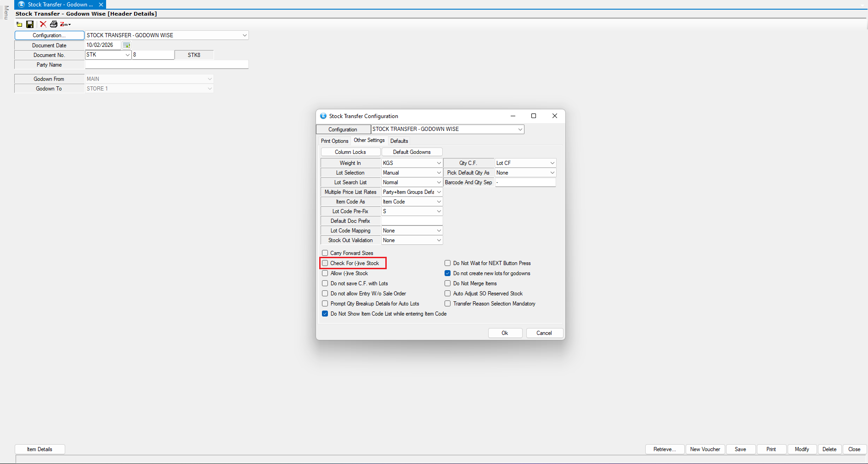The width and height of the screenshot is (868, 464).
Task: Click the new document folder icon
Action: point(19,24)
